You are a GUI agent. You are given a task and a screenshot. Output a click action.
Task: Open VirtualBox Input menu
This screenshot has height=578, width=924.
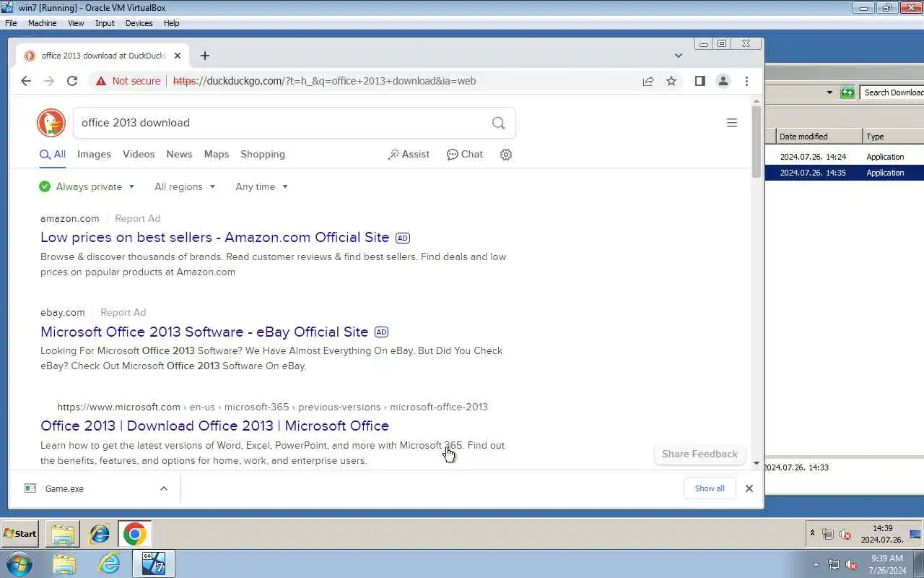105,23
